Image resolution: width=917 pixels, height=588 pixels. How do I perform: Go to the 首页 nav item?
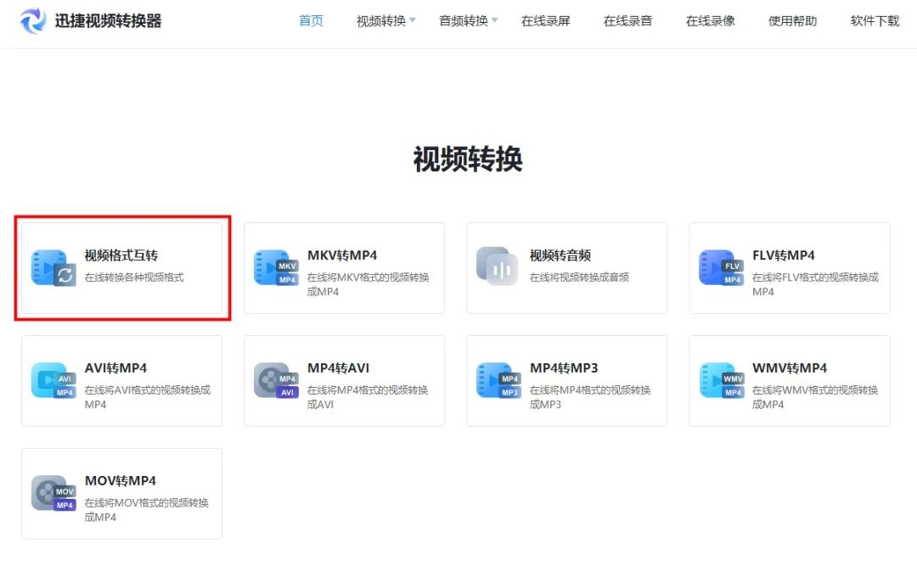[x=311, y=21]
